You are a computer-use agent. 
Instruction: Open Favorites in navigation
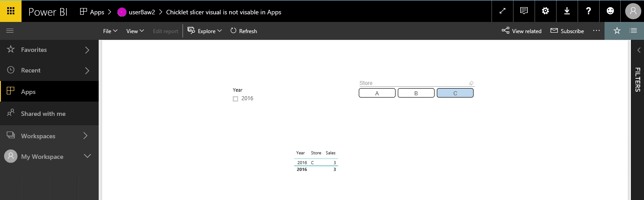pos(34,50)
